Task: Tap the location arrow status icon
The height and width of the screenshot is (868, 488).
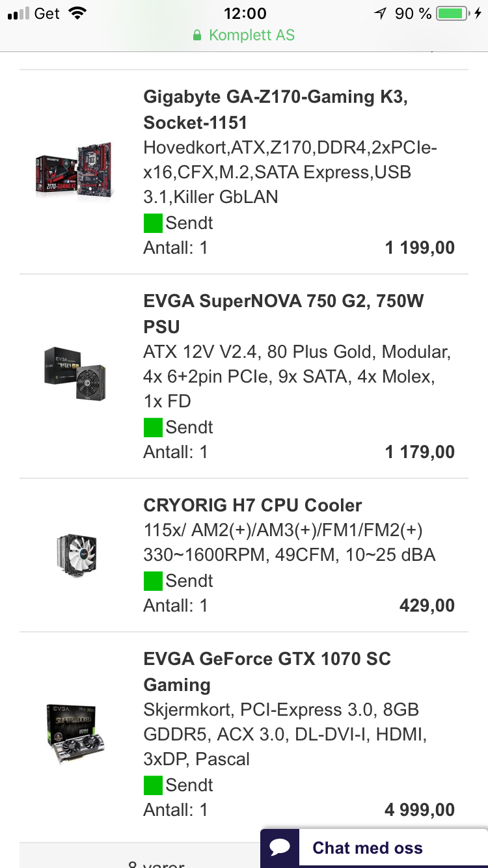Action: point(381,14)
